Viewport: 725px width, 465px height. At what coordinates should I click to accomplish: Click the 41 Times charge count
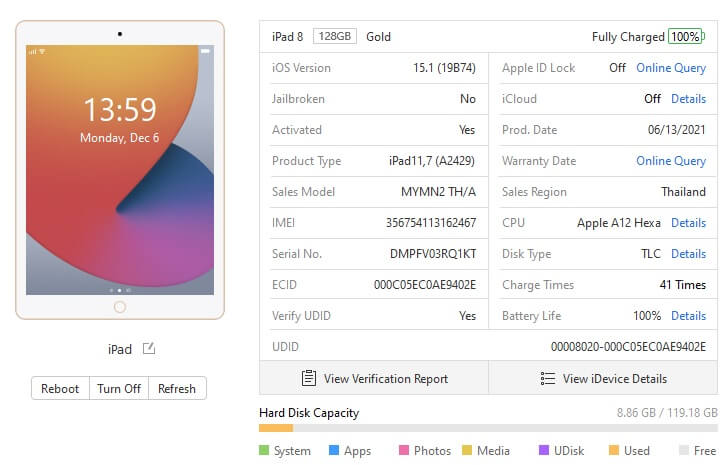coord(682,285)
